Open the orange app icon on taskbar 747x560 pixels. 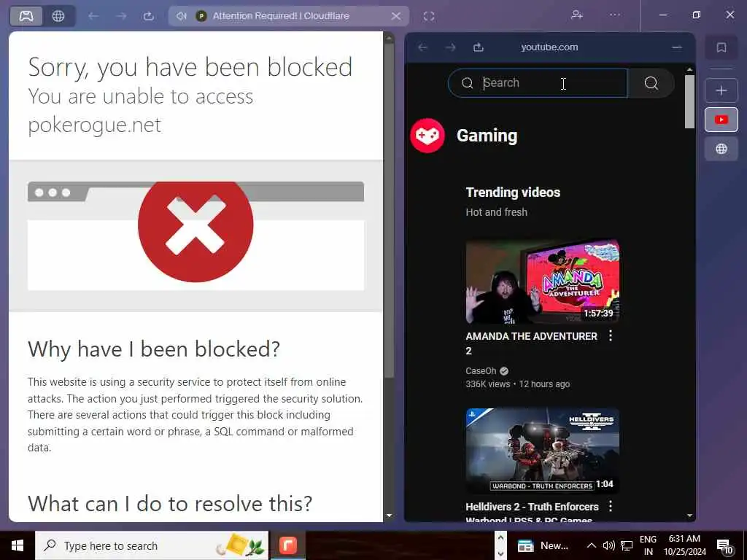[x=288, y=545]
